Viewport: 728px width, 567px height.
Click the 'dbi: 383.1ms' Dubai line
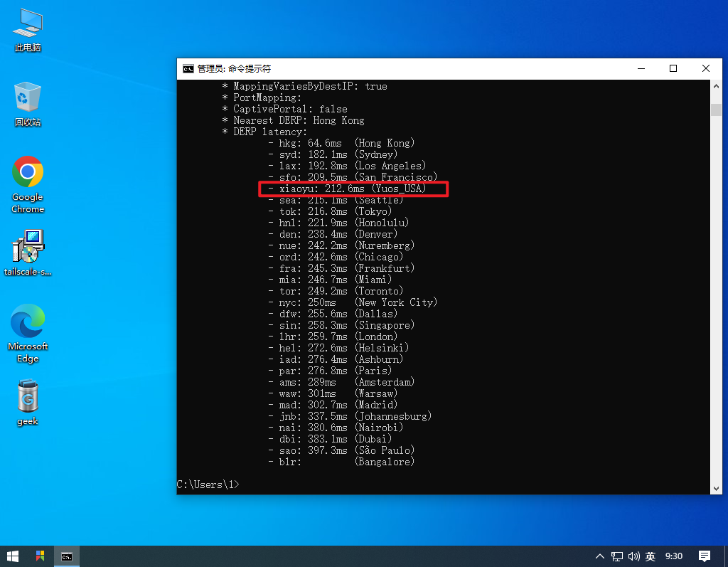(330, 439)
